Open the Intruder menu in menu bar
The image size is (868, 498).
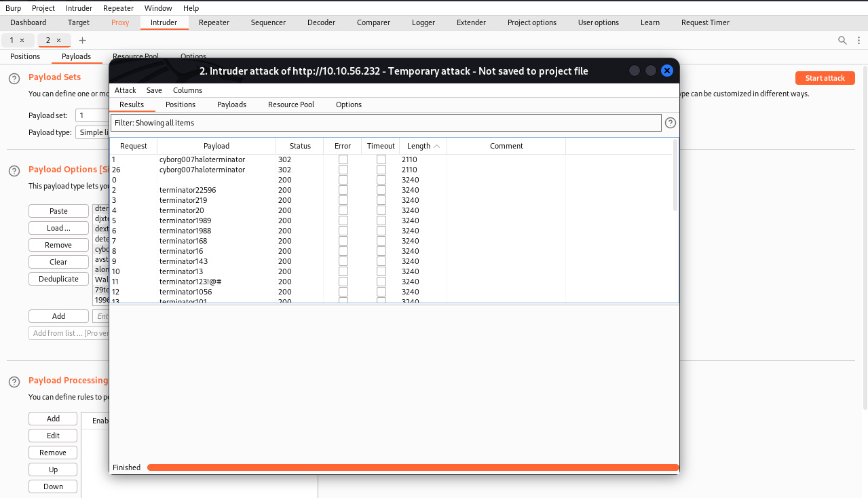pyautogui.click(x=79, y=8)
